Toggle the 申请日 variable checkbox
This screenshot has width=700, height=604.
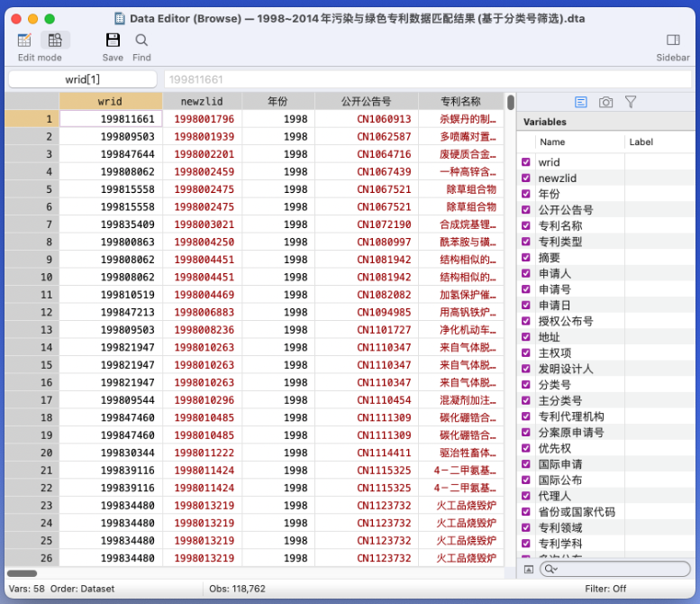526,305
